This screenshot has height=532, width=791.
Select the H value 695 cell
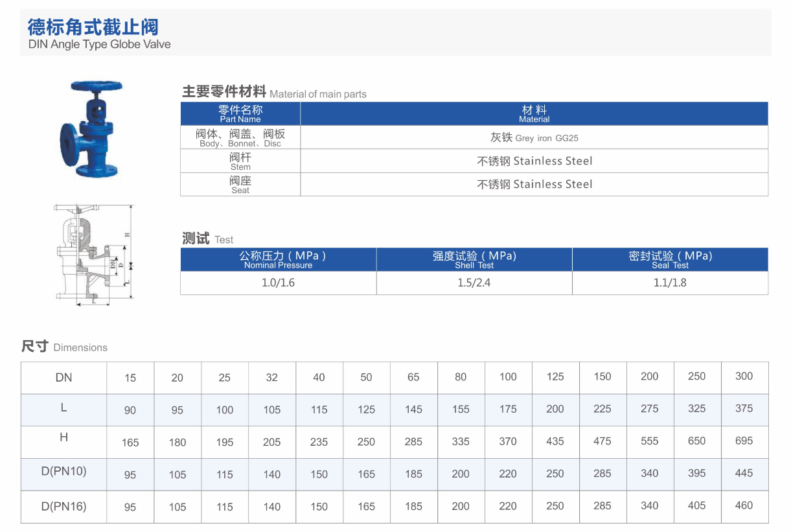744,441
